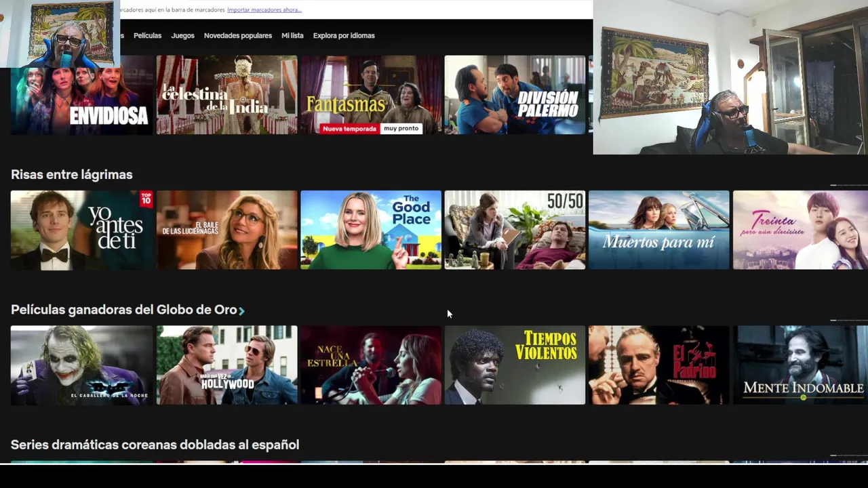The width and height of the screenshot is (868, 488).
Task: Open the Mente Indomable card
Action: point(800,365)
